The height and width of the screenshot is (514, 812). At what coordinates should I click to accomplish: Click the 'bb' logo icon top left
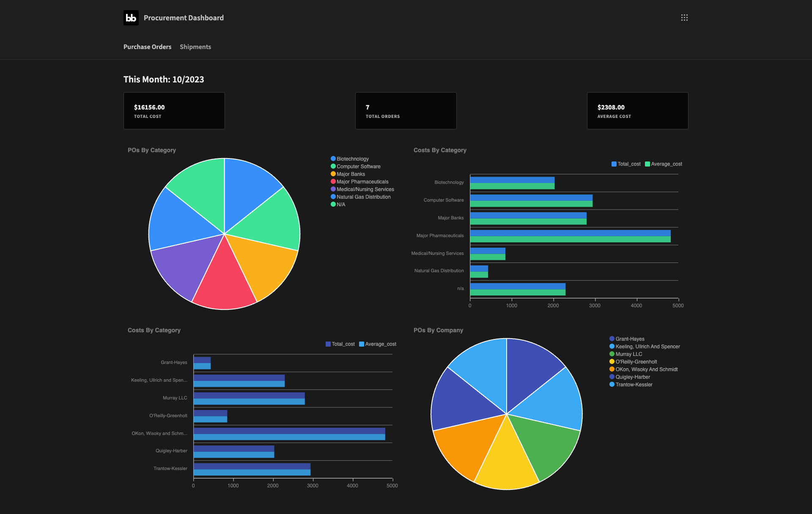(x=130, y=17)
